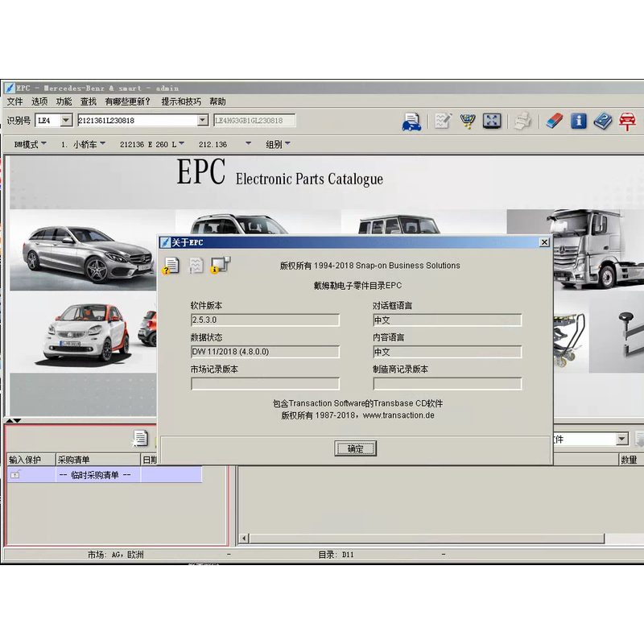The image size is (644, 644).
Task: Click the greyed notes sheet icon in About dialog
Action: pyautogui.click(x=196, y=266)
